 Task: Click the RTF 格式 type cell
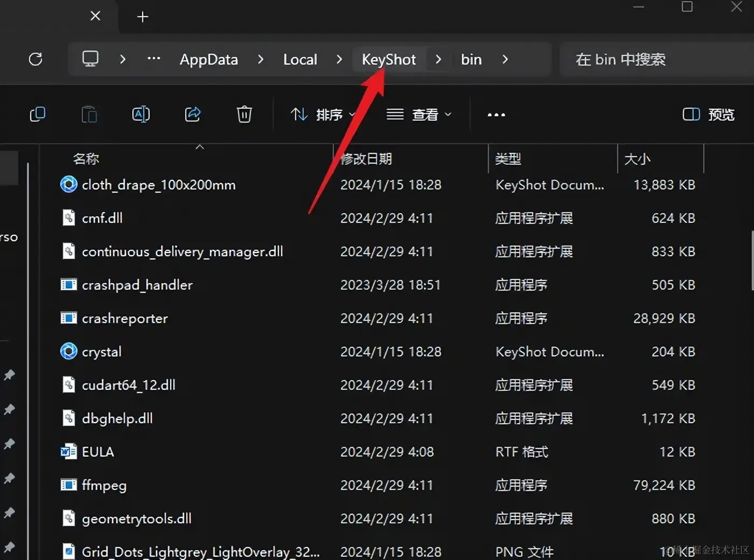coord(522,452)
